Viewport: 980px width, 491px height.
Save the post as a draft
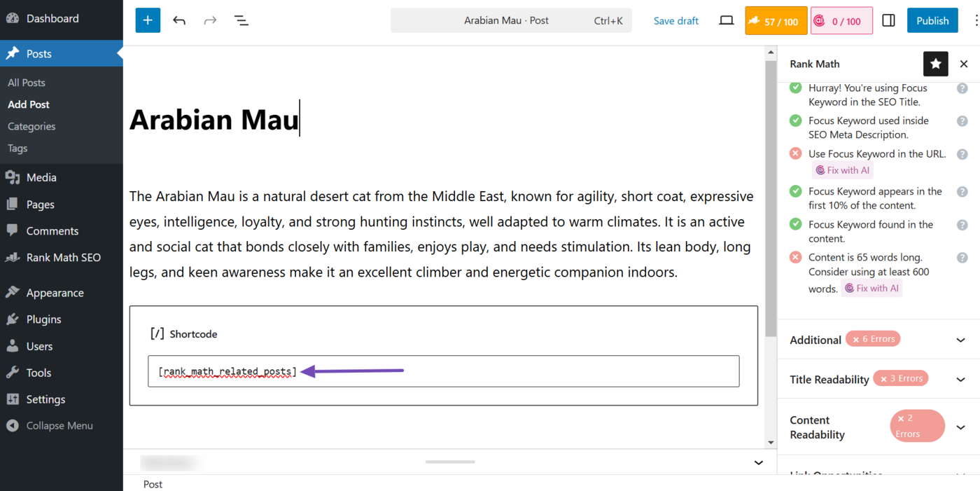click(675, 20)
